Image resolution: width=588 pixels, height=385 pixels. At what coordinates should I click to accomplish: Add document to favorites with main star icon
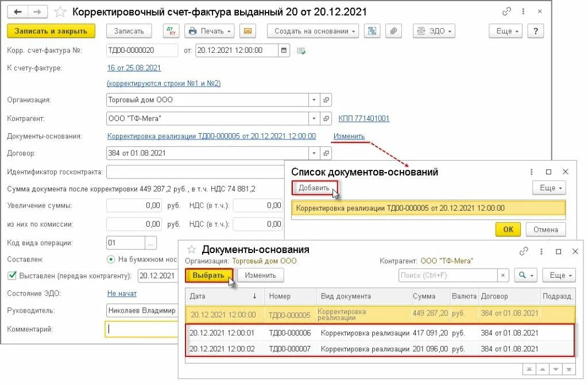pyautogui.click(x=60, y=12)
